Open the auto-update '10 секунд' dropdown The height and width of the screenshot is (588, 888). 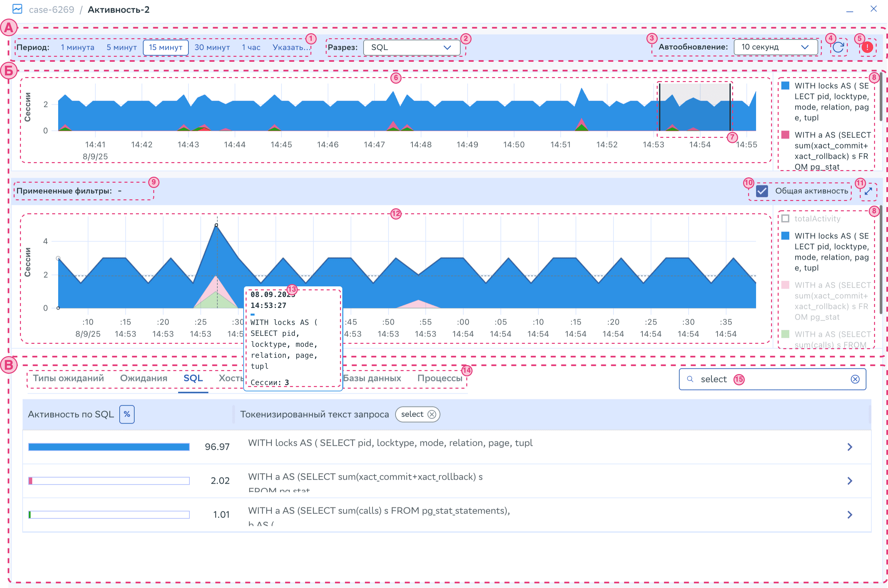tap(775, 47)
